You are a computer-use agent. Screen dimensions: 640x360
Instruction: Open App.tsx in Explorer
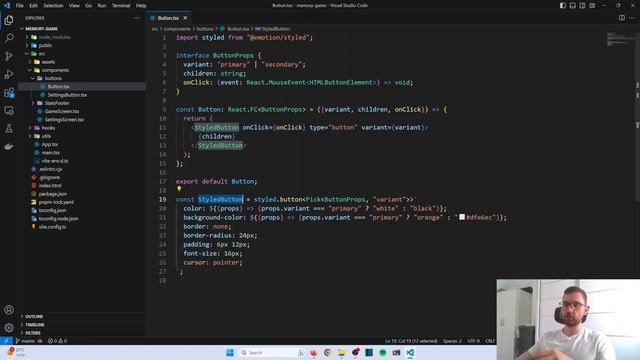click(x=49, y=144)
